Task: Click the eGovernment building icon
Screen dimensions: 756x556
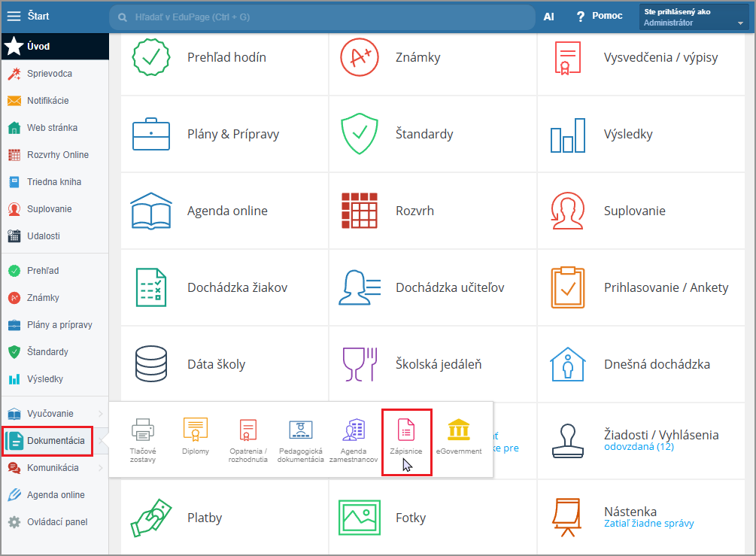Action: tap(458, 430)
